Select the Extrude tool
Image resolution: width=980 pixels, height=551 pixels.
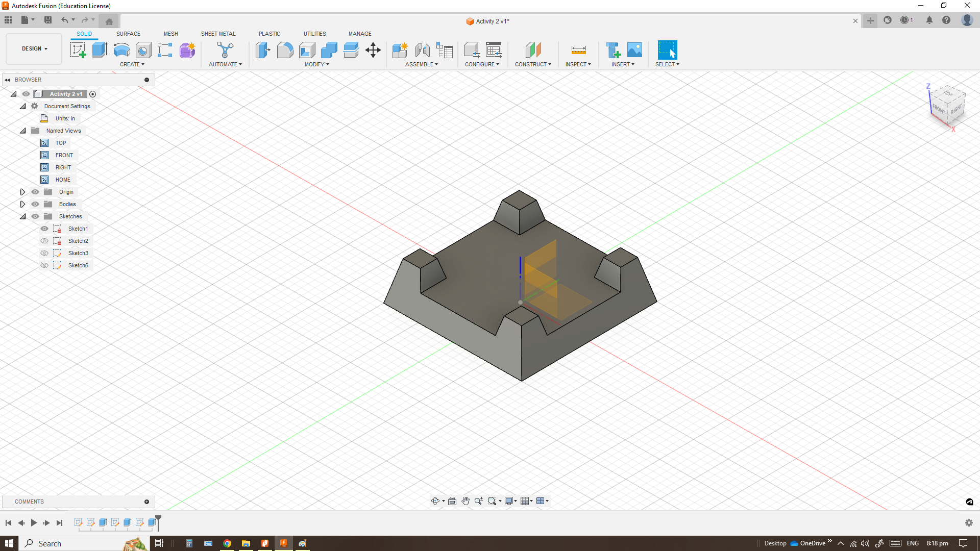100,50
